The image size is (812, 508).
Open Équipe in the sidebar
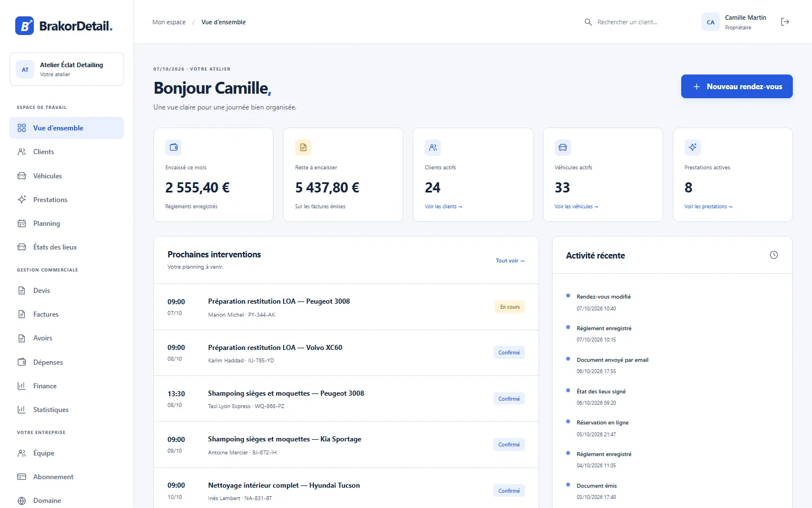click(x=67, y=453)
